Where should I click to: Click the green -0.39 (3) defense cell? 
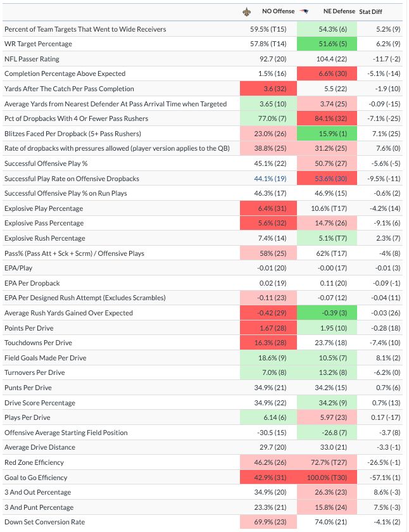point(327,313)
